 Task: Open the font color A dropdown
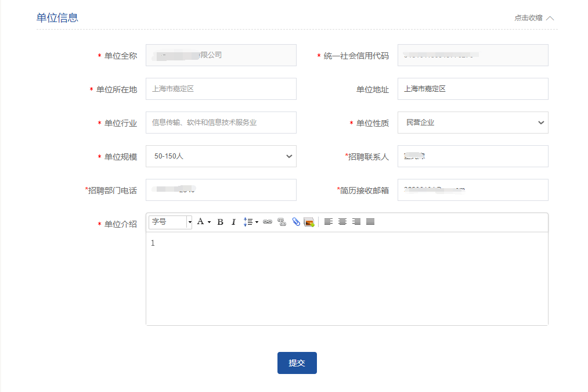(x=203, y=222)
